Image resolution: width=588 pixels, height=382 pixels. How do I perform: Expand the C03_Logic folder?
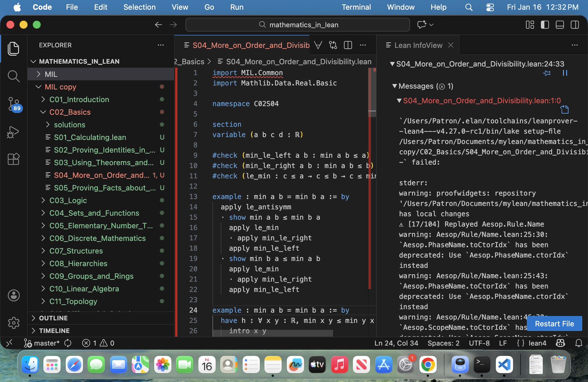pyautogui.click(x=68, y=200)
